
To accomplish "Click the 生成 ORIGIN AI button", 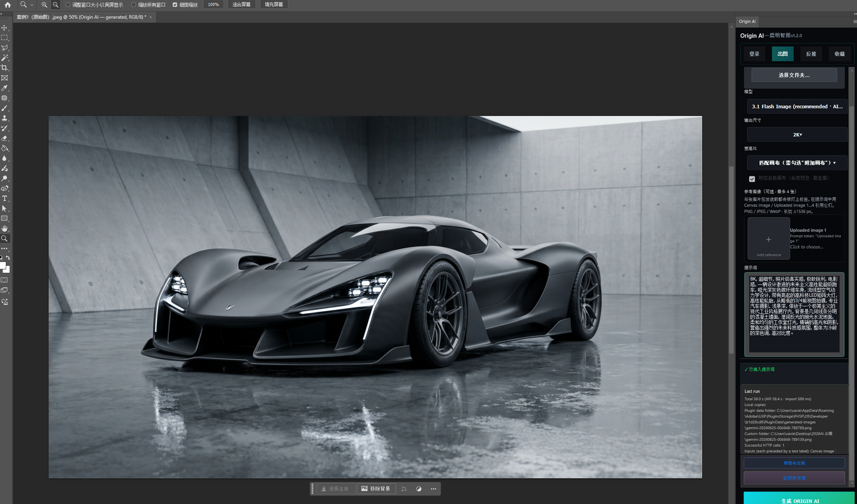I will (x=800, y=500).
